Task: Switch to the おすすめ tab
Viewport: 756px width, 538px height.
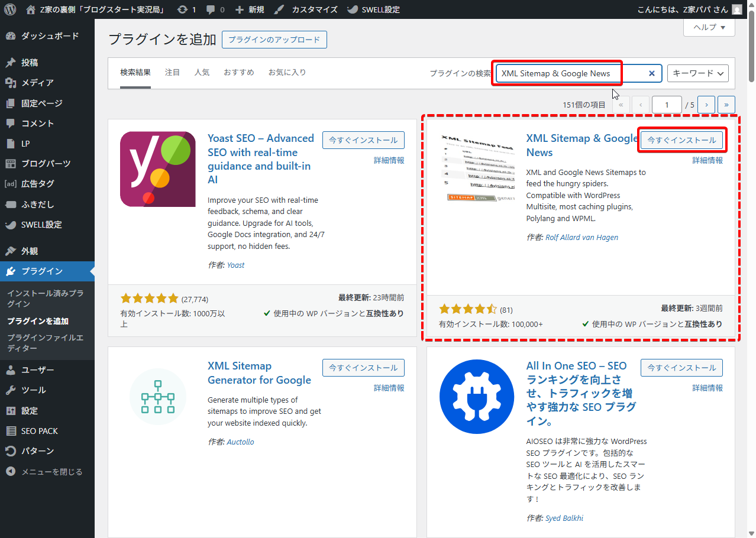Action: click(x=239, y=73)
